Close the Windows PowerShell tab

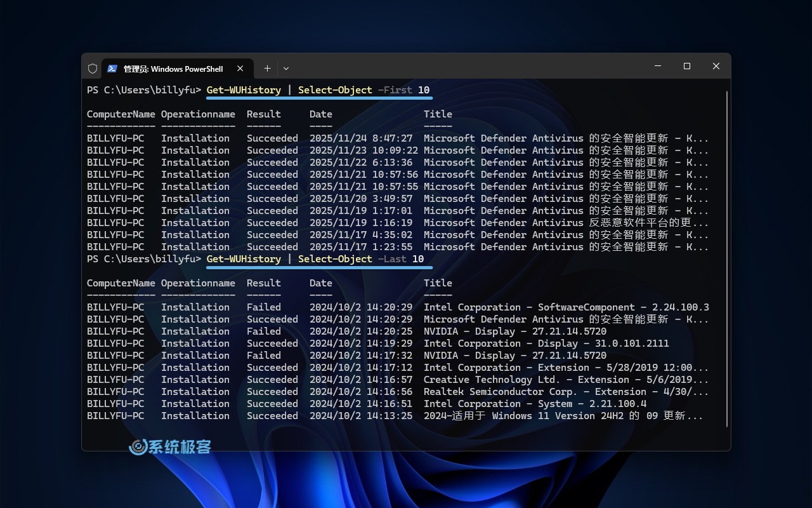coord(240,69)
